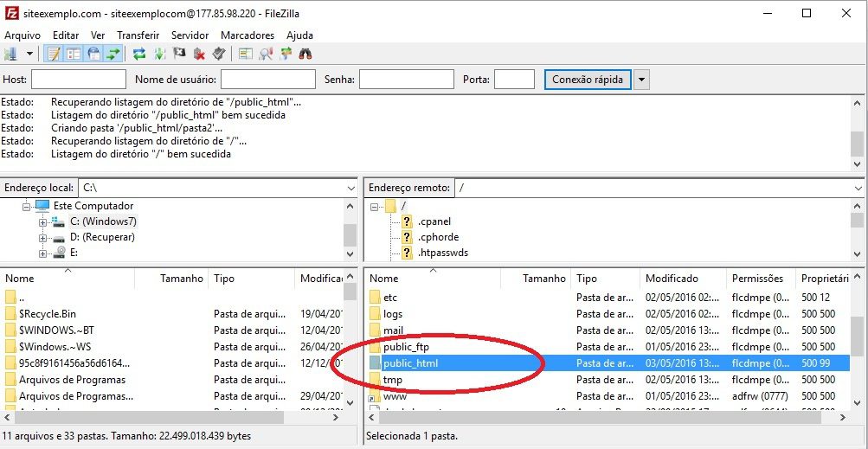Click the Host input field
The height and width of the screenshot is (449, 868).
78,80
